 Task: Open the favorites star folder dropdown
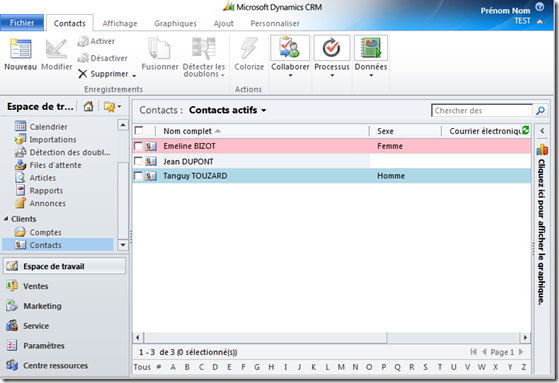tap(112, 107)
